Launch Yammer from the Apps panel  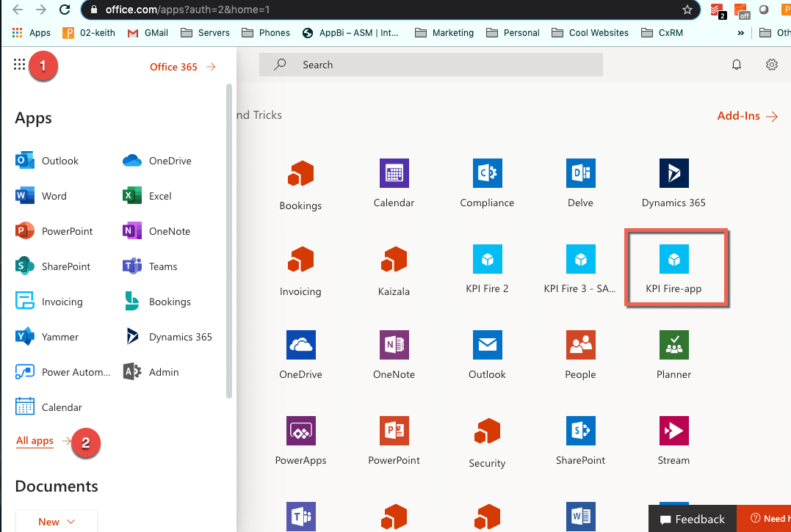[x=47, y=337]
